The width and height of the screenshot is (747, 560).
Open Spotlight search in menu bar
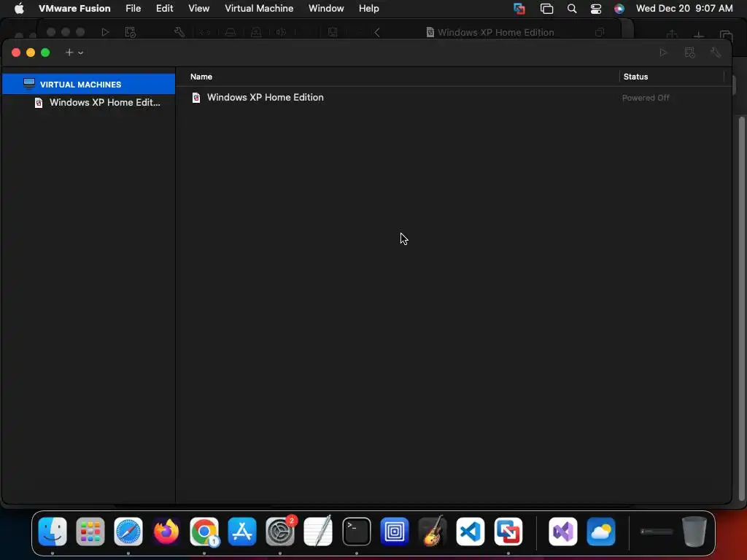572,9
